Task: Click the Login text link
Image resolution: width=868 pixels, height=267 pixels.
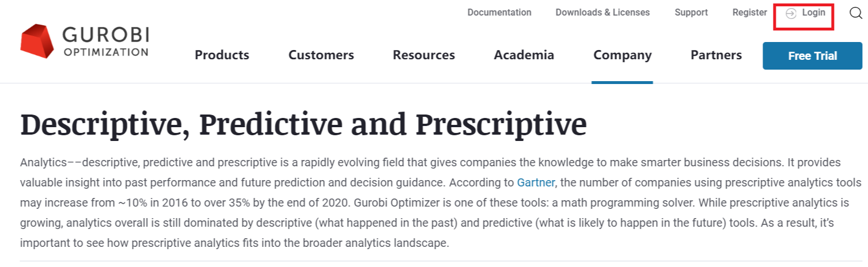Action: tap(814, 12)
